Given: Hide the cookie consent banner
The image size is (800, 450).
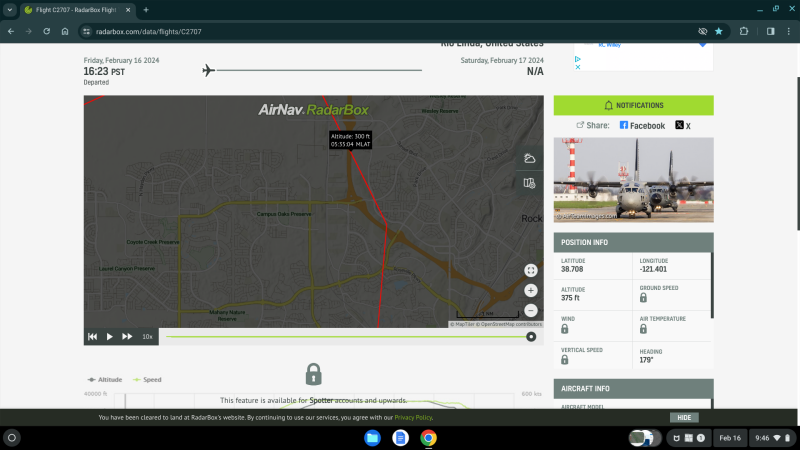Looking at the screenshot, I should coord(684,417).
